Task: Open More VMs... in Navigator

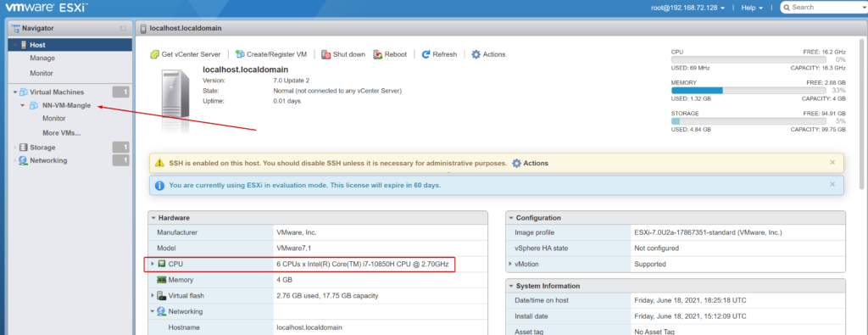Action: click(x=61, y=133)
